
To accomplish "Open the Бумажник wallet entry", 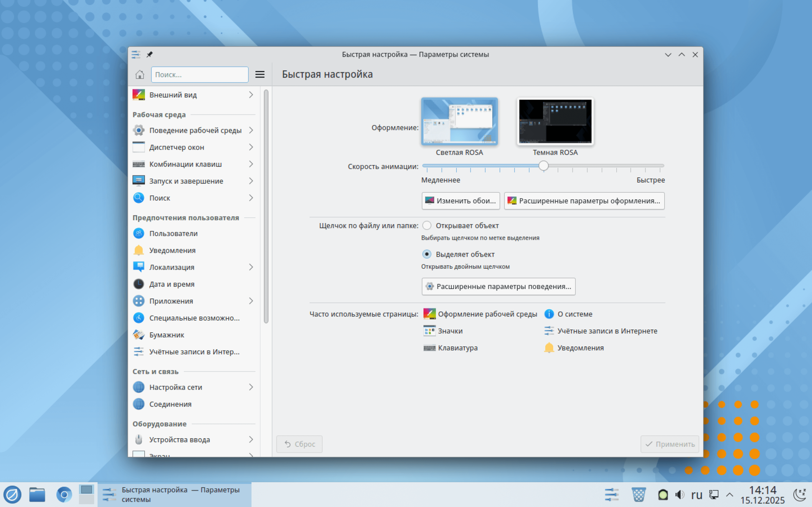I will click(x=167, y=335).
